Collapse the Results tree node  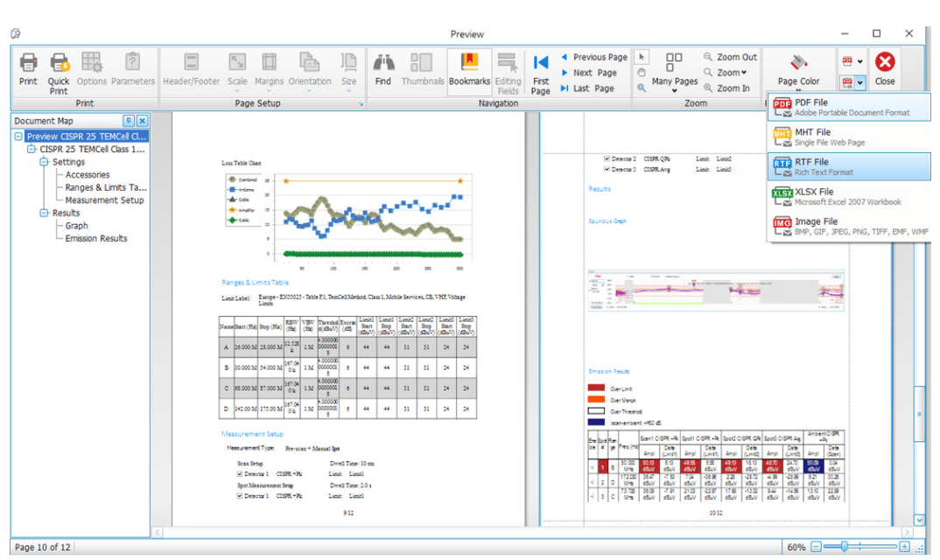click(x=44, y=213)
